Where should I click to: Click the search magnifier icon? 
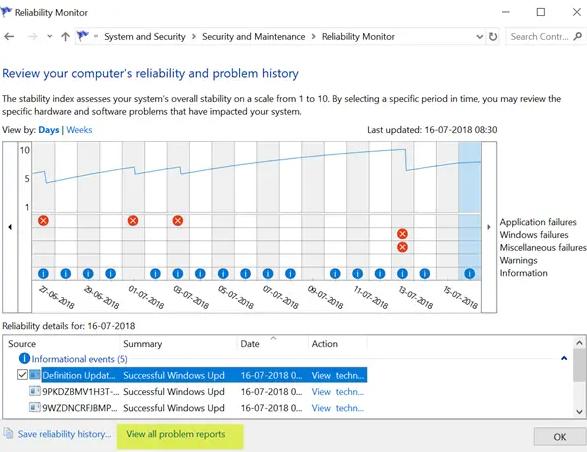[x=578, y=36]
